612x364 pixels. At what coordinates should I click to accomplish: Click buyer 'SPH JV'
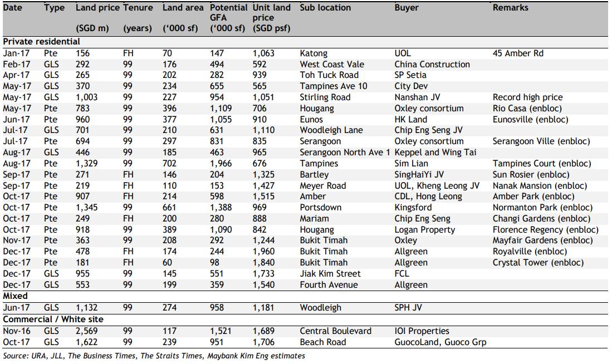tap(408, 308)
